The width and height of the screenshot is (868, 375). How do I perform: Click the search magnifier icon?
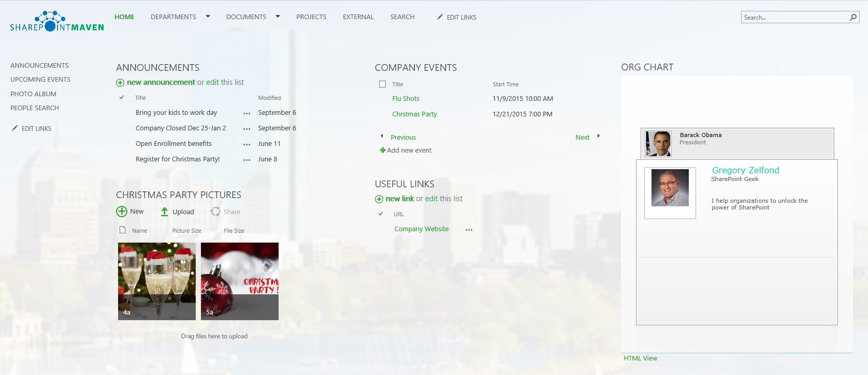pos(853,17)
